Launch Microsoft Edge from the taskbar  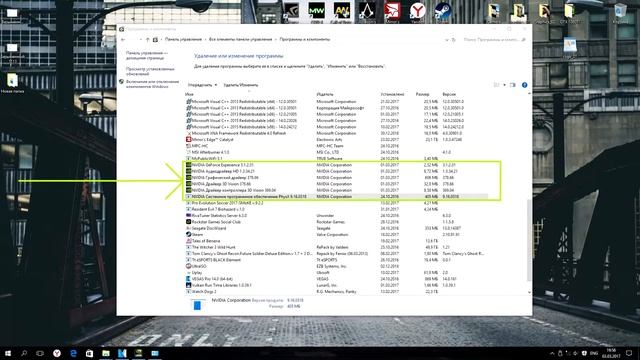point(73,353)
